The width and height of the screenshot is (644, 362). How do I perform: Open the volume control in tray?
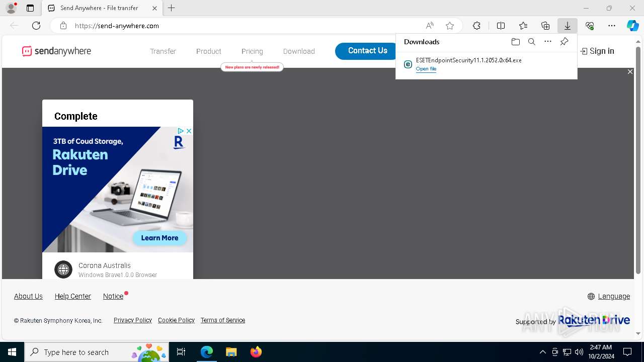[x=579, y=352]
